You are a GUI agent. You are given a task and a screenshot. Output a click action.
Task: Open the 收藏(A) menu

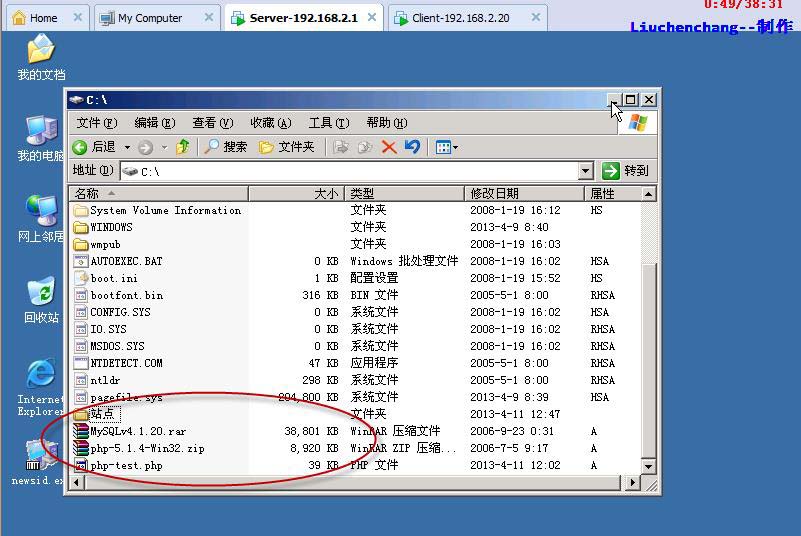tap(271, 123)
